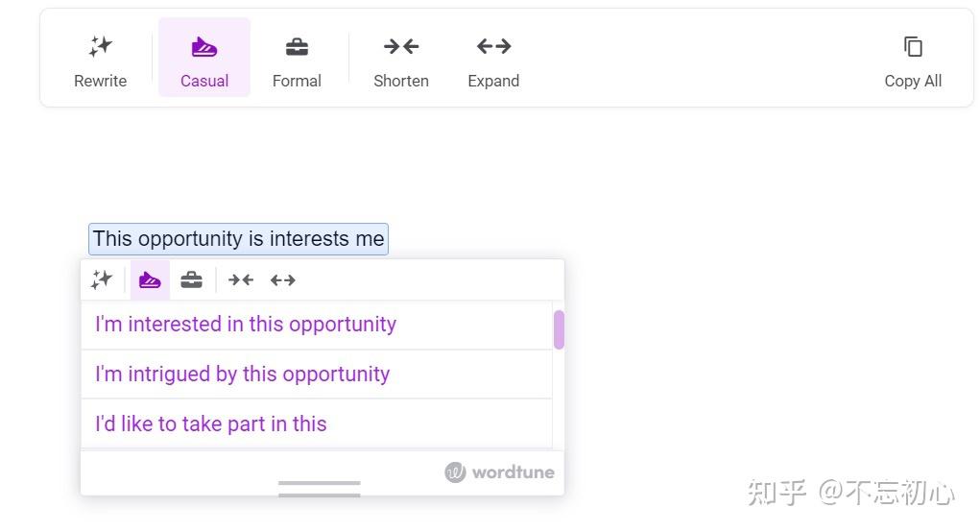Click the popup bottom drag handle lines
The image size is (980, 532).
320,489
